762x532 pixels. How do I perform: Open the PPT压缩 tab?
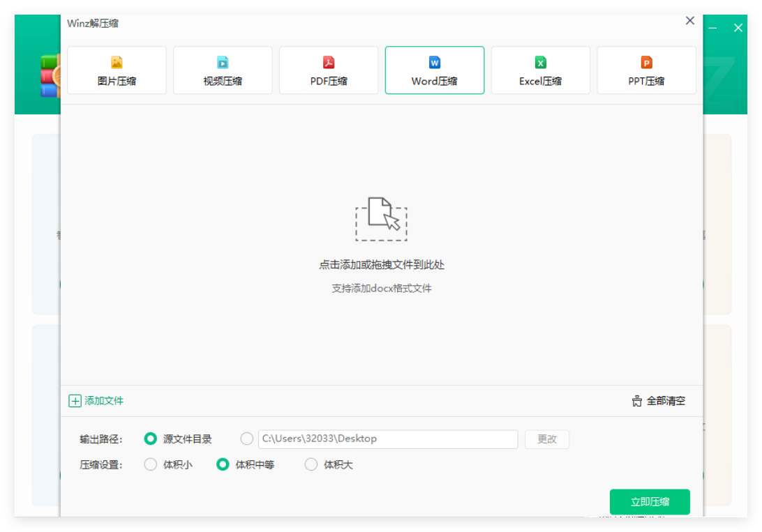(646, 70)
